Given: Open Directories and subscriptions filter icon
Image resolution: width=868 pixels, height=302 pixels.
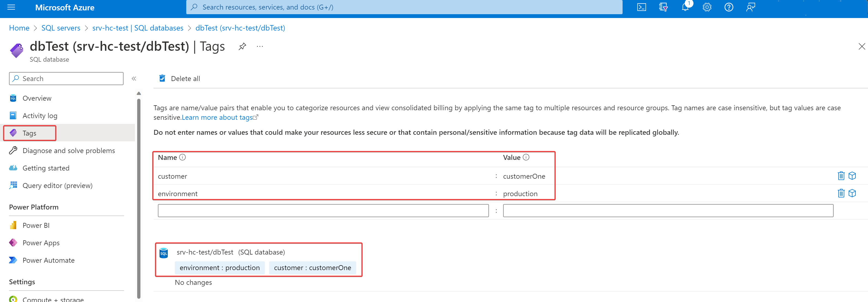Looking at the screenshot, I should click(663, 7).
